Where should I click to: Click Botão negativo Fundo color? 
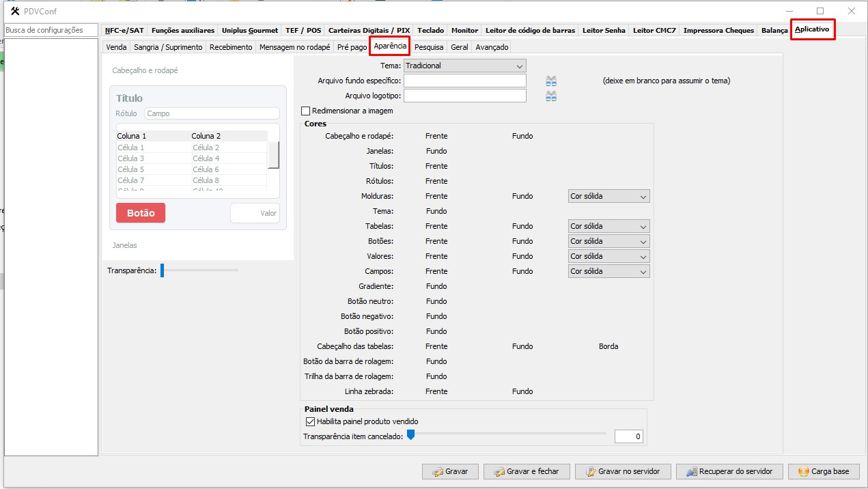tap(436, 316)
